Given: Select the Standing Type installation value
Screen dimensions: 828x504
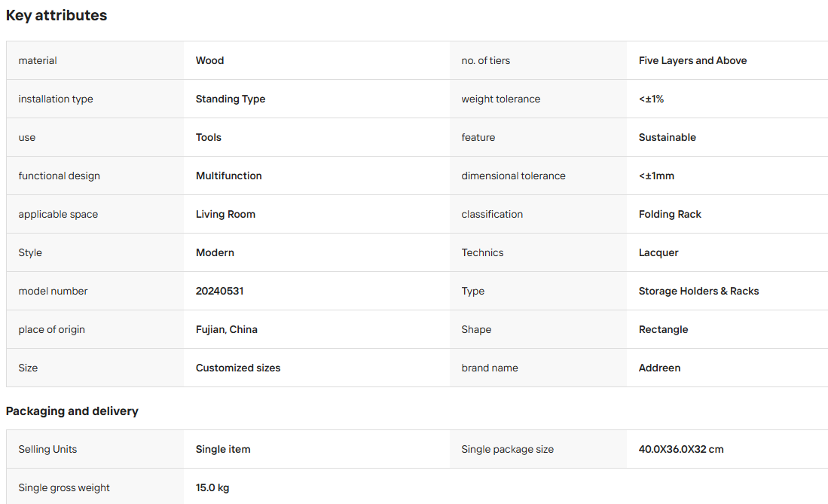Looking at the screenshot, I should (x=231, y=99).
